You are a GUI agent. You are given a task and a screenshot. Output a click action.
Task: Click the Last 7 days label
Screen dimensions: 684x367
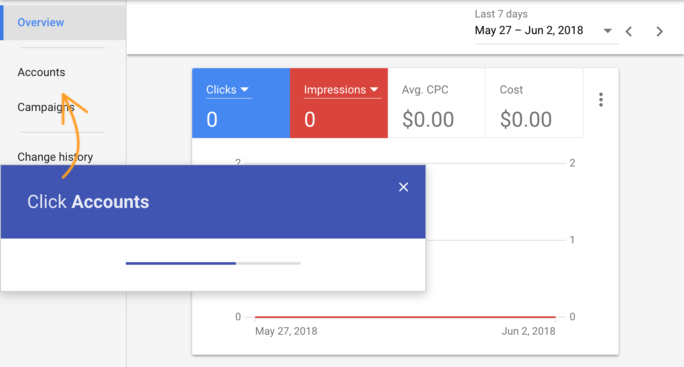[501, 14]
